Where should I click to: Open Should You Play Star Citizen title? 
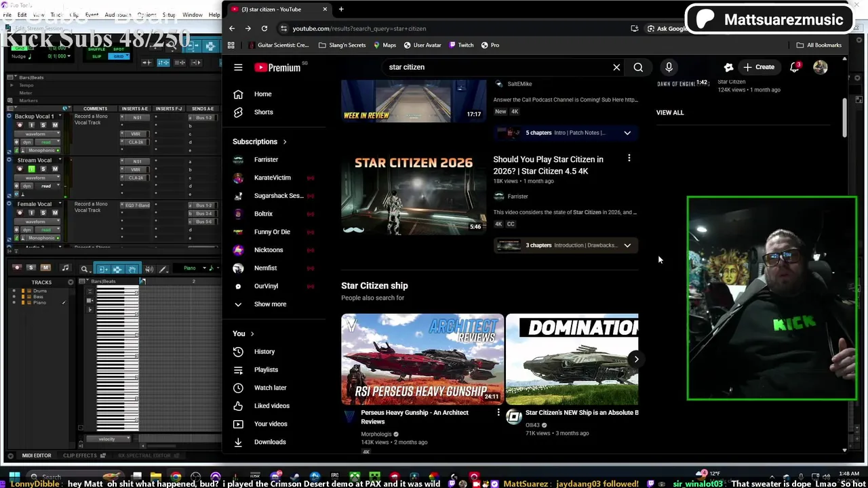[548, 165]
